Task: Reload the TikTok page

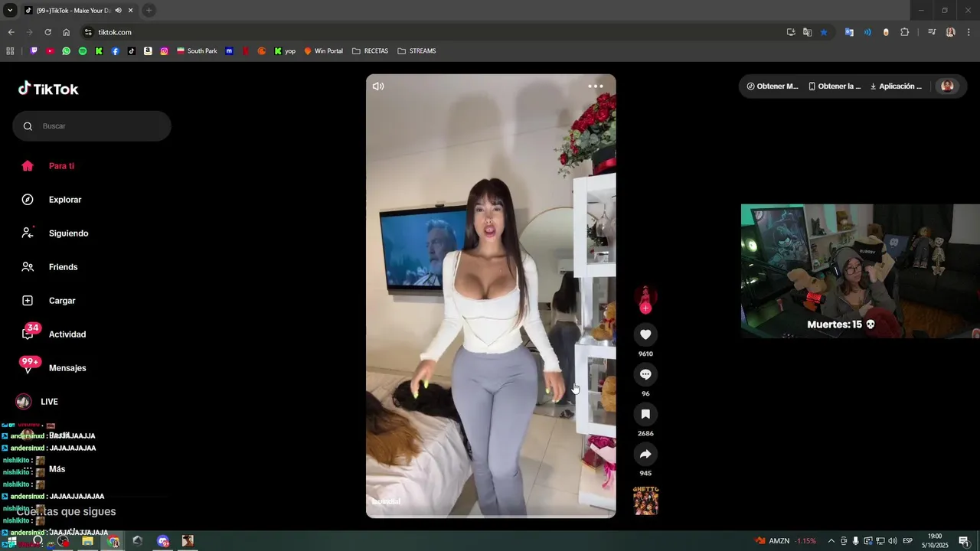Action: click(x=47, y=32)
